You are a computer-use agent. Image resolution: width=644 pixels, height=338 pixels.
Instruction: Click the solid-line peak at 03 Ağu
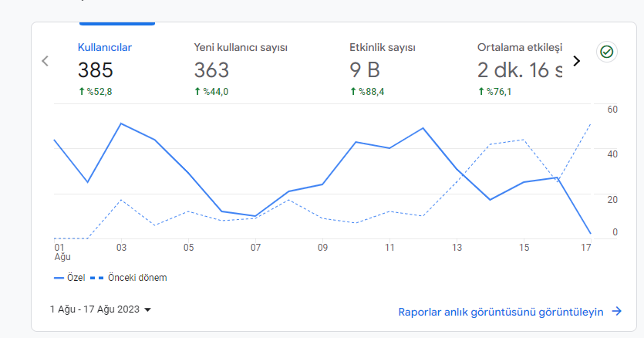click(x=121, y=123)
